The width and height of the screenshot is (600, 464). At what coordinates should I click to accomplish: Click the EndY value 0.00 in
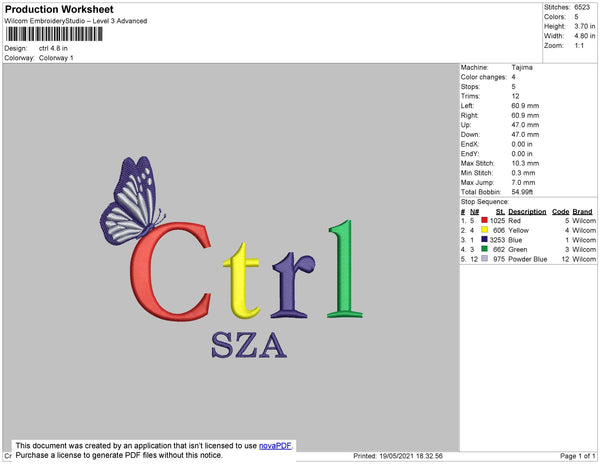[522, 153]
